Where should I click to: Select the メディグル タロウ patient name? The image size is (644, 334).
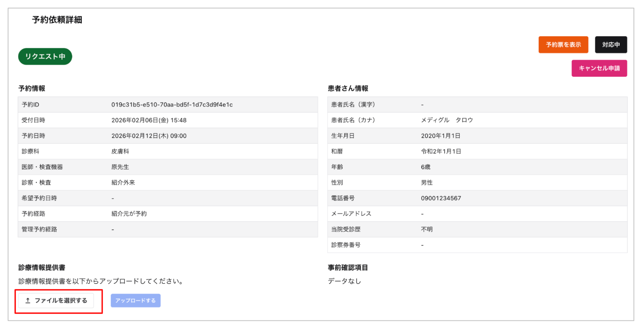(447, 120)
